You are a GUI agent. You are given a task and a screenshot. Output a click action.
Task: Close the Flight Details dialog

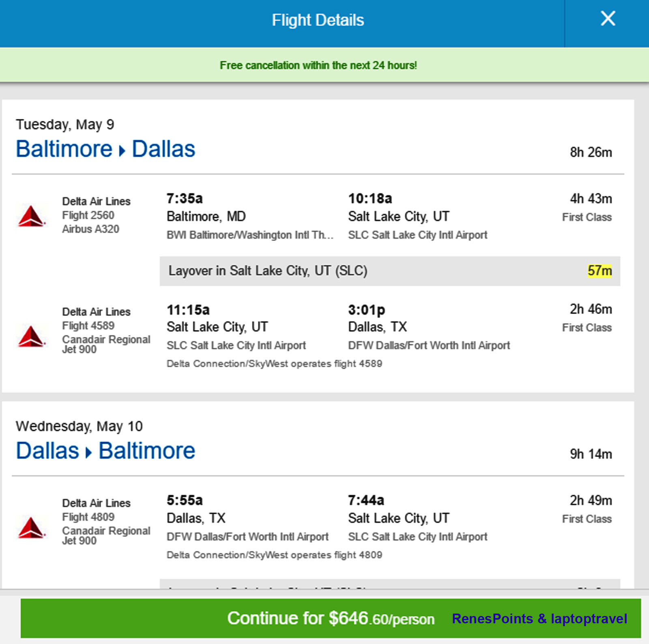tap(608, 19)
